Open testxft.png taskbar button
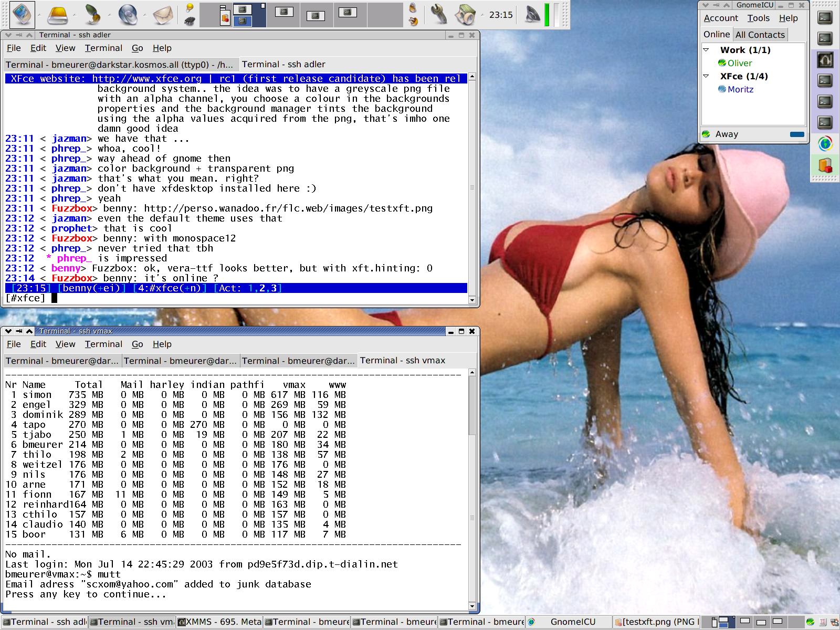Image resolution: width=840 pixels, height=630 pixels. pyautogui.click(x=657, y=622)
